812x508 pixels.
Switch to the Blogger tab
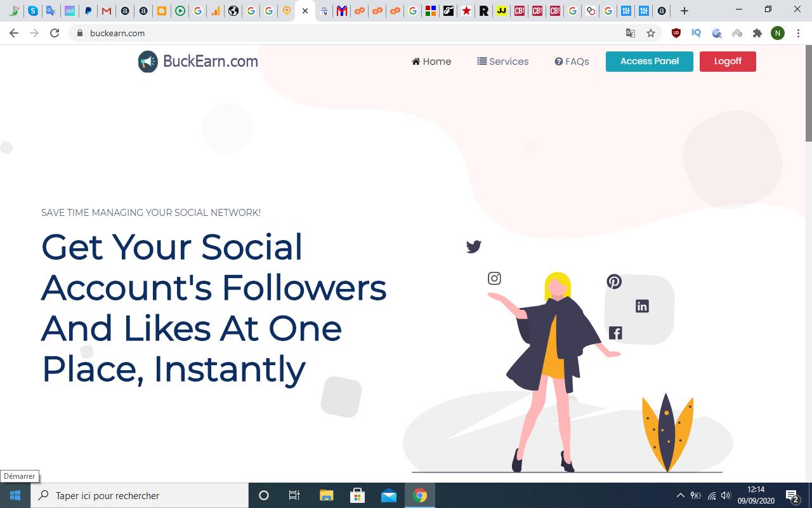[162, 11]
